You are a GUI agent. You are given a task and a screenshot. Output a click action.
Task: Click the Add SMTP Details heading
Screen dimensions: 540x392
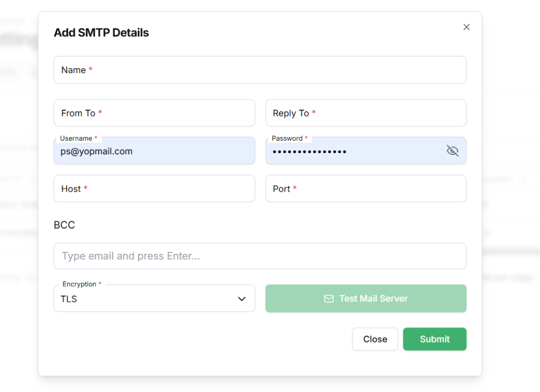(x=101, y=33)
